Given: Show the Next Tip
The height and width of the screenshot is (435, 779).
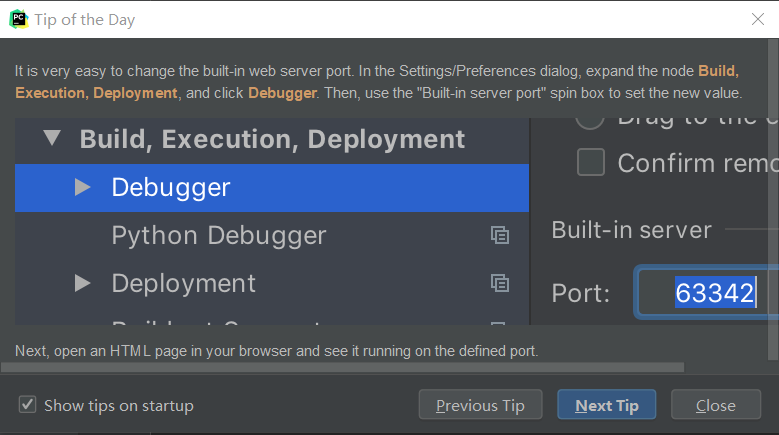Looking at the screenshot, I should (606, 405).
